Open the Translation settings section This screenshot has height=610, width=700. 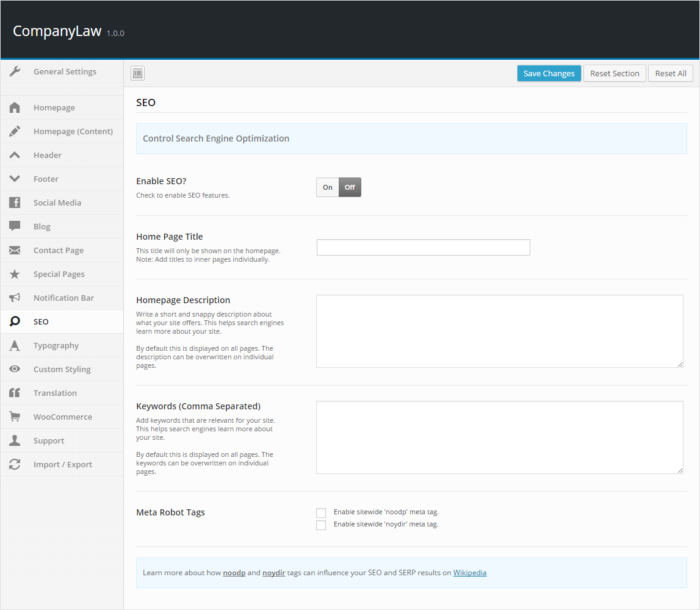[x=55, y=393]
